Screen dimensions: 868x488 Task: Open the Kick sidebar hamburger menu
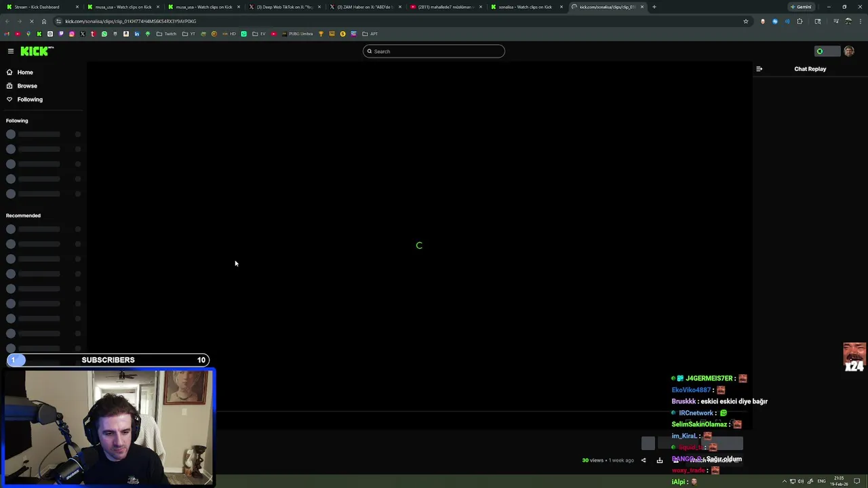tap(11, 51)
